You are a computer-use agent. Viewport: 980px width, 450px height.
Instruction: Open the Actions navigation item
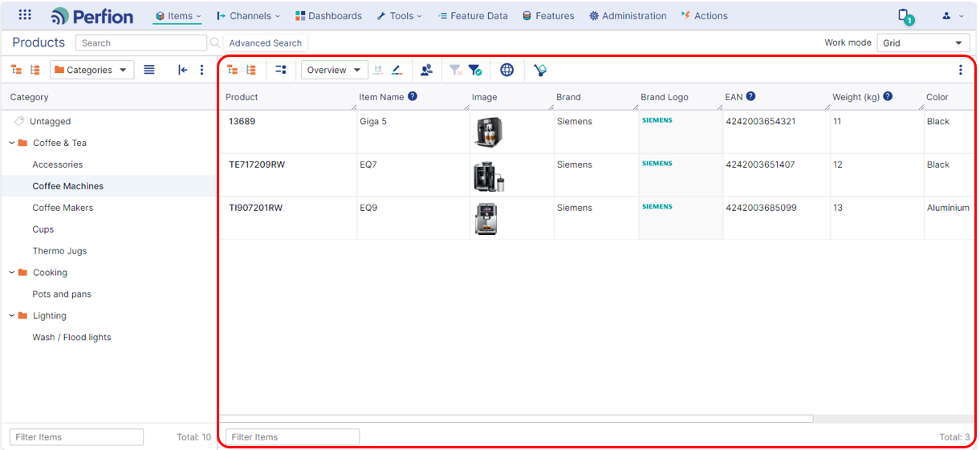[x=704, y=16]
